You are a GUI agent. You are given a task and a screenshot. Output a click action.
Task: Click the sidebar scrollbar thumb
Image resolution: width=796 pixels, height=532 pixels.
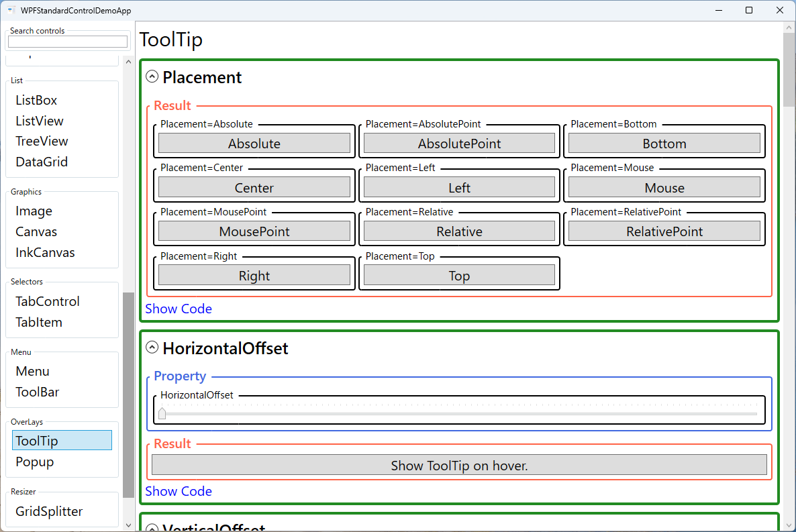point(128,395)
